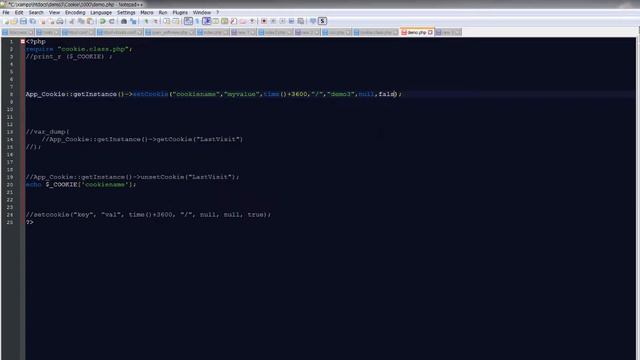Toggle indent guide toolbar button
The width and height of the screenshot is (640, 360).
pyautogui.click(x=206, y=21)
